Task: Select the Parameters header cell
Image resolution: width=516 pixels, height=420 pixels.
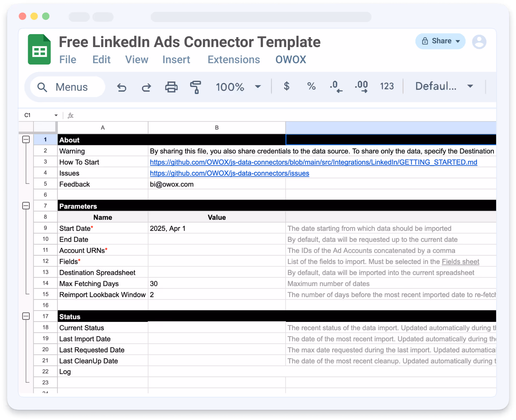Action: 103,206
